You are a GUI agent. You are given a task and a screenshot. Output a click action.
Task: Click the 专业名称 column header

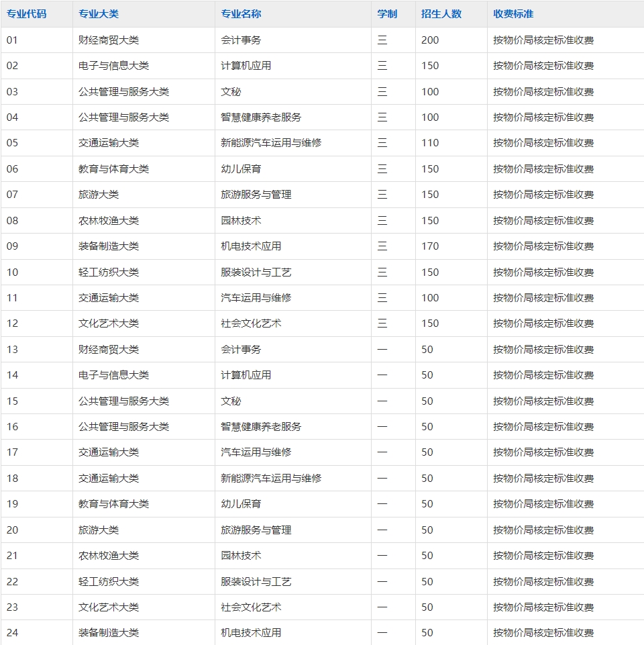click(x=241, y=14)
